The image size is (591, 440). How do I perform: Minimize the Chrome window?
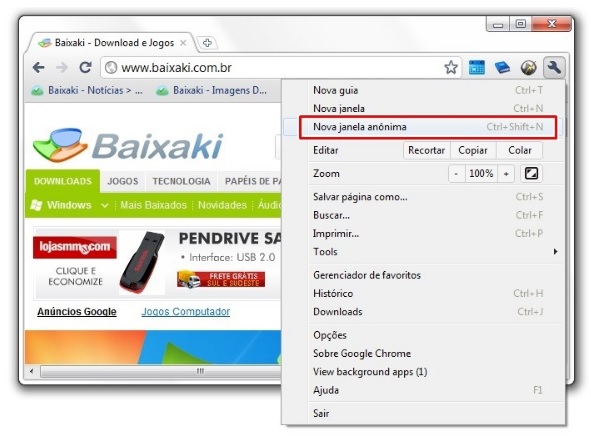[498, 25]
